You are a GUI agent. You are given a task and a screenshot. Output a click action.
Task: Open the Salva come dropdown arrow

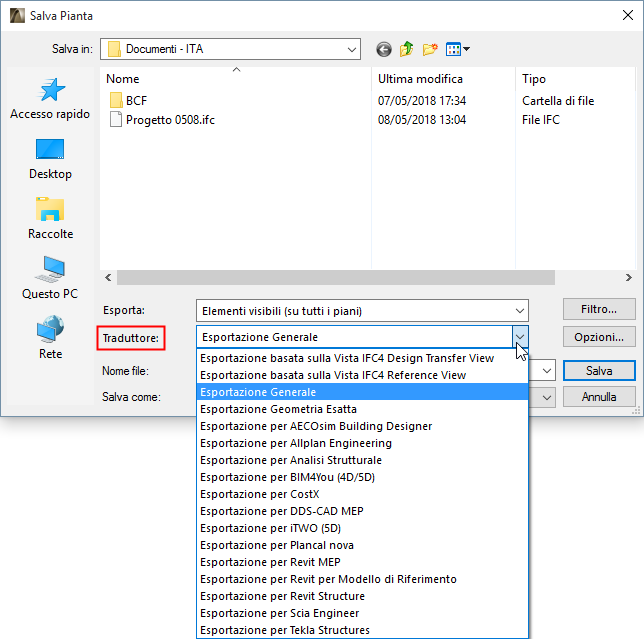(547, 398)
